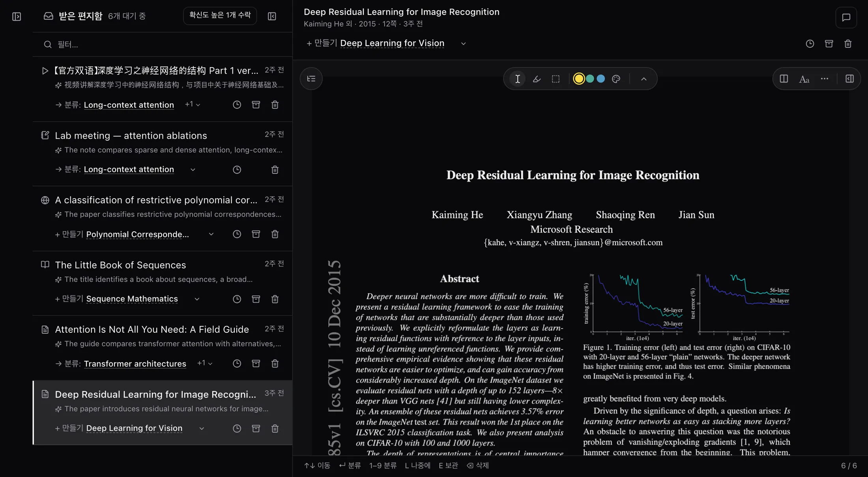Archive the Little Book of Sequences item
Viewport: 868px width, 477px height.
pyautogui.click(x=256, y=299)
